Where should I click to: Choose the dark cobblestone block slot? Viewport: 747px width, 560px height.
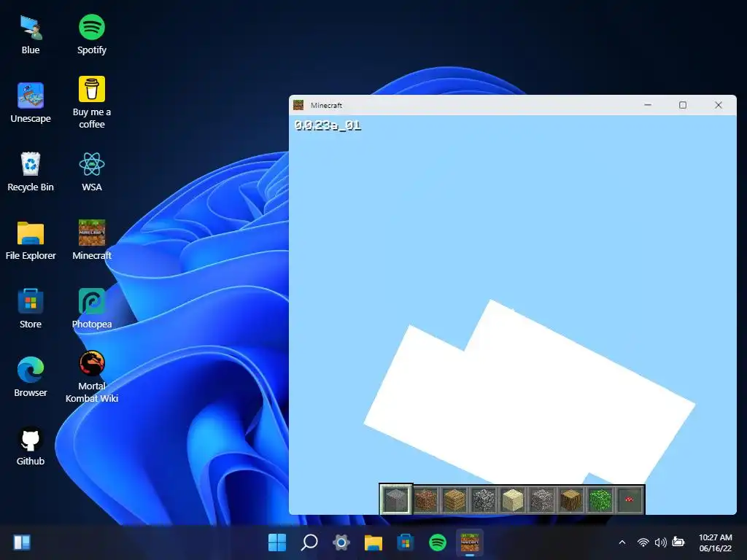[x=484, y=499]
